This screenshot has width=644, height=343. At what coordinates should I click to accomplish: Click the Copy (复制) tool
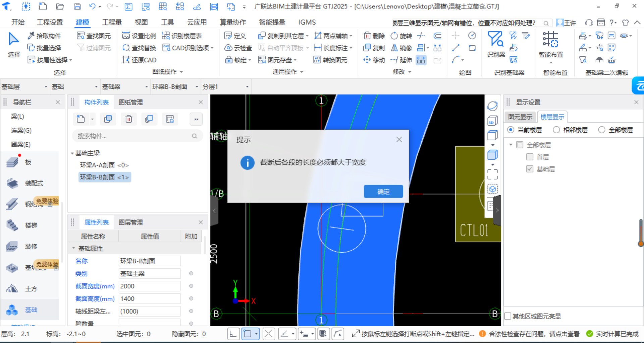(374, 48)
